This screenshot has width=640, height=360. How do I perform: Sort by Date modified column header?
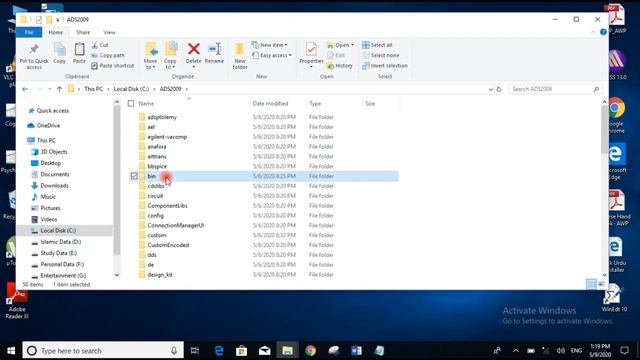[270, 104]
